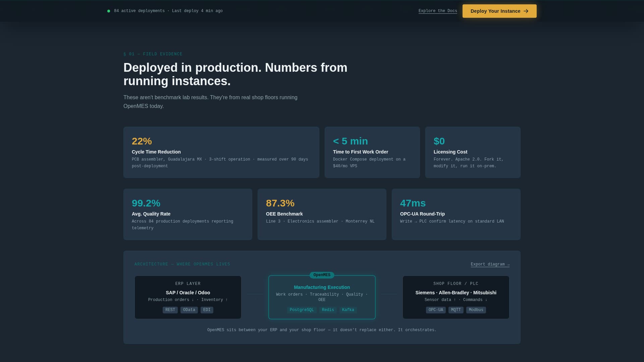Click the 22% Cycle Time Reduction value

tap(142, 141)
